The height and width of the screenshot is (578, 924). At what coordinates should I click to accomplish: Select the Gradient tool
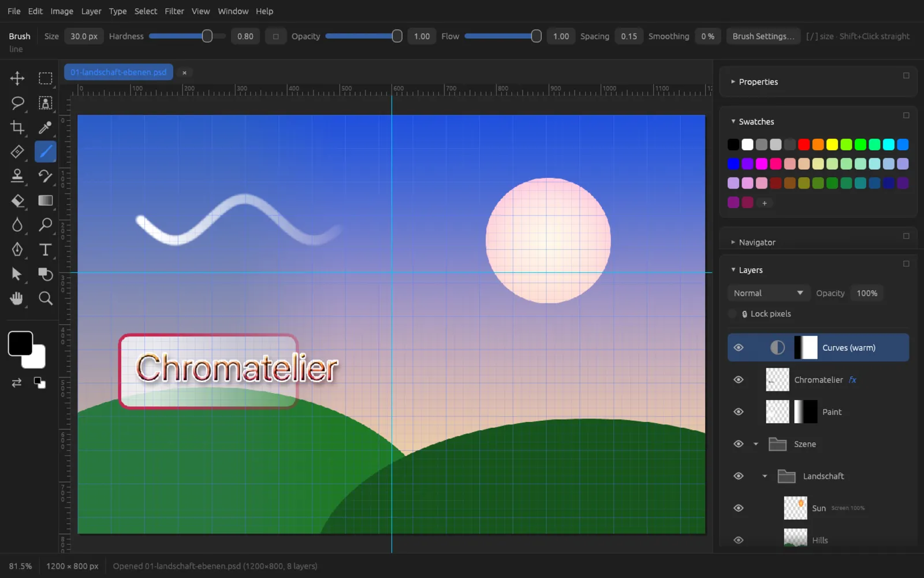point(45,201)
